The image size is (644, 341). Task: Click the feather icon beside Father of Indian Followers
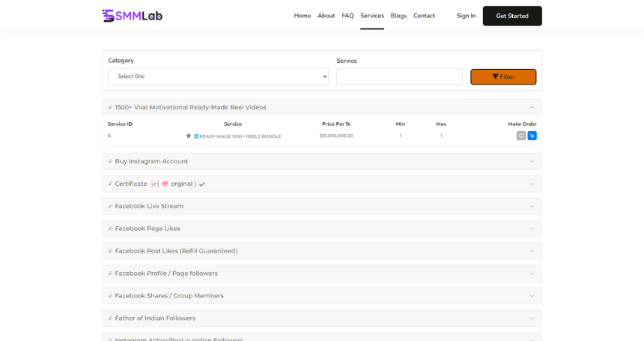[110, 319]
